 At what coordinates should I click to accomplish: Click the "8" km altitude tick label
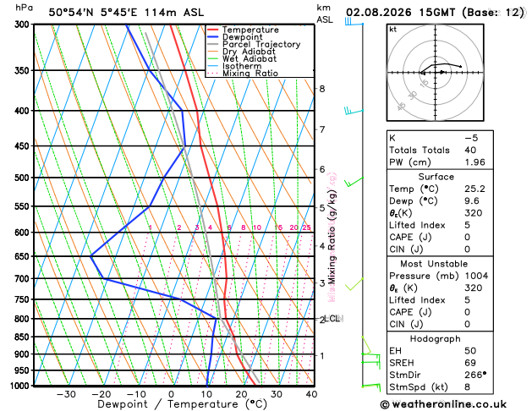322,89
